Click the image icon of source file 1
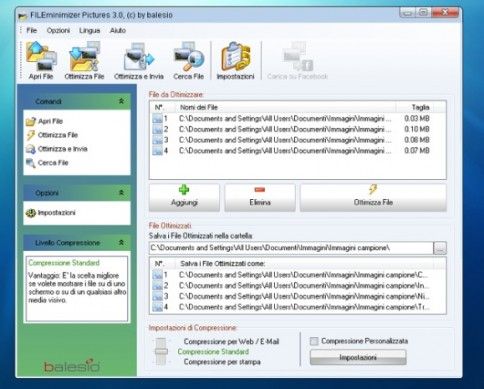This screenshot has height=389, width=484. point(157,119)
